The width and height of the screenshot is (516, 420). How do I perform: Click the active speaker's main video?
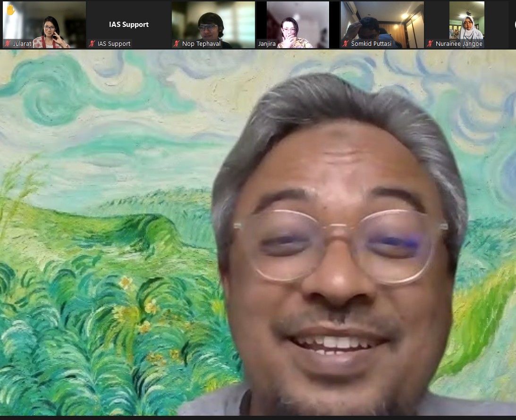click(x=258, y=233)
